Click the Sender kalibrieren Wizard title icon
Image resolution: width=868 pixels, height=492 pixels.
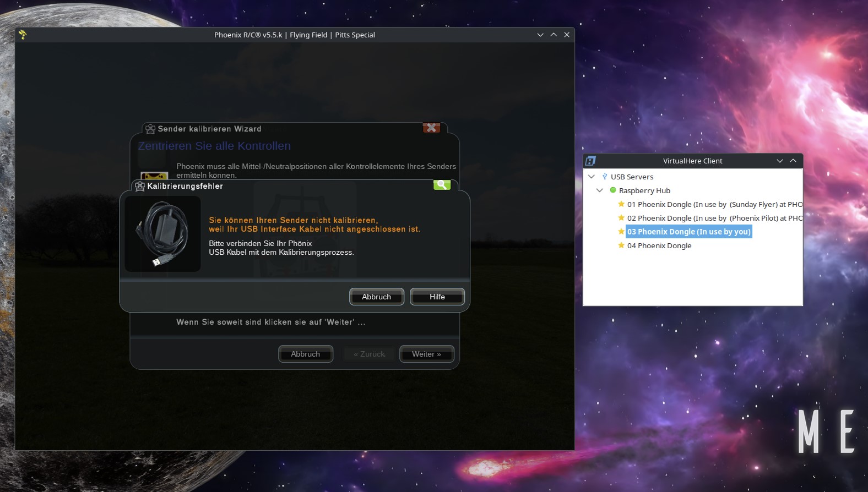coord(150,129)
